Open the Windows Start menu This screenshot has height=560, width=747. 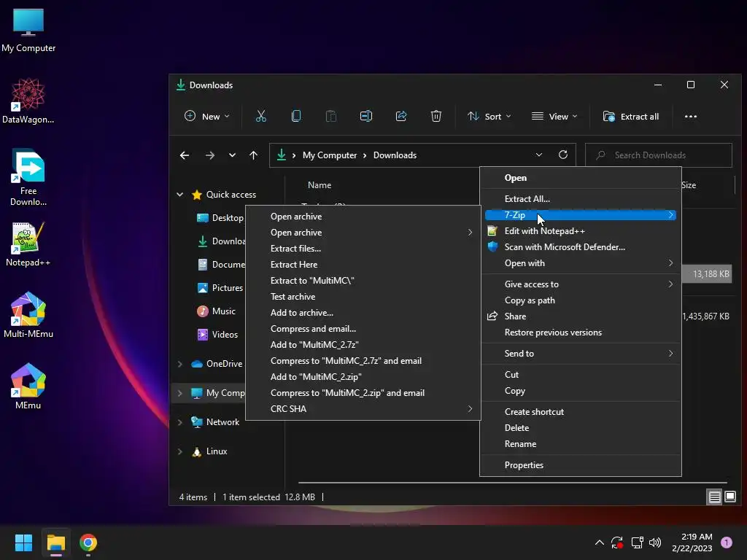click(x=23, y=542)
